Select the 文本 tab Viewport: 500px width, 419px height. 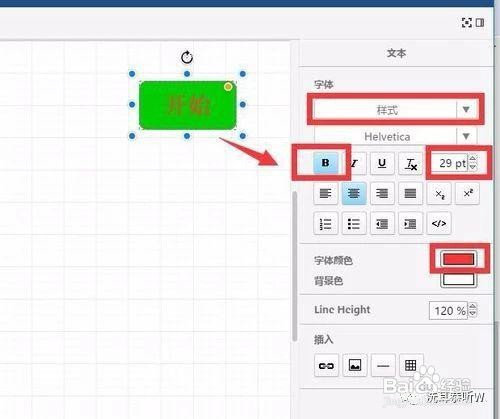click(x=396, y=53)
